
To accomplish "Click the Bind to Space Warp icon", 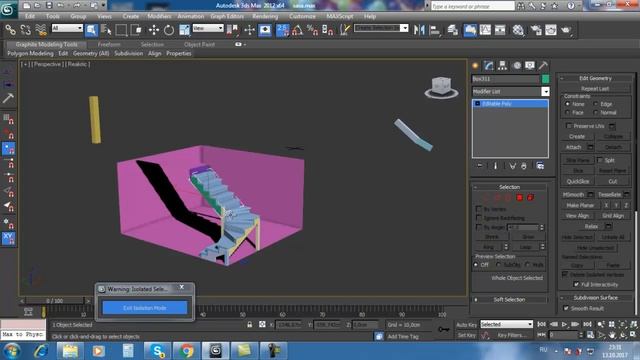I will [41, 30].
